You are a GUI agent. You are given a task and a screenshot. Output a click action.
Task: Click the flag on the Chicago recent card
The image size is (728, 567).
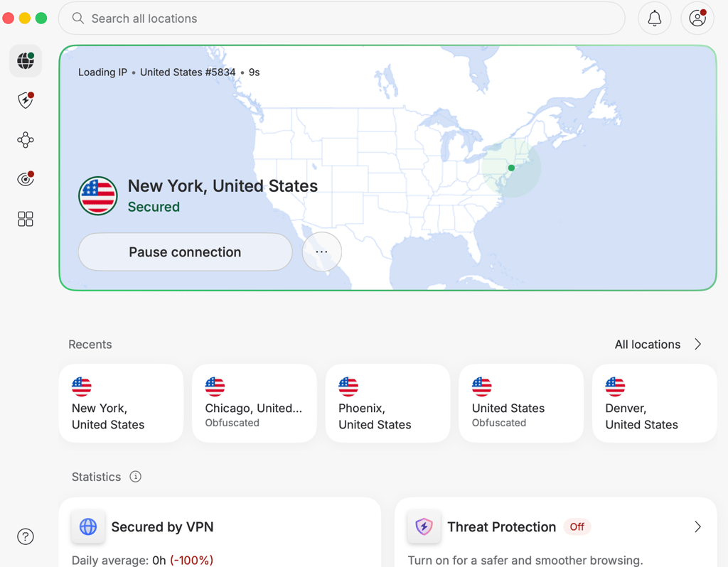(215, 387)
